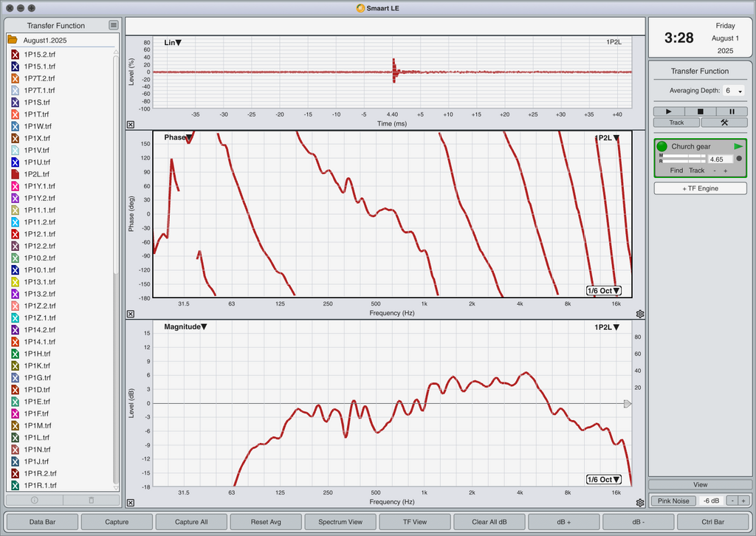
Task: Switch to TF View
Action: coord(415,521)
